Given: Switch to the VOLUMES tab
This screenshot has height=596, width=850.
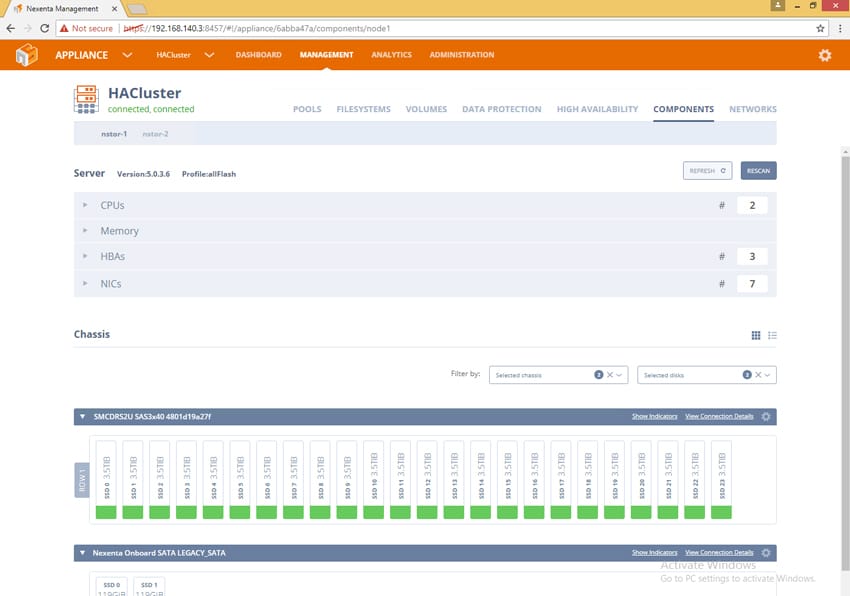Looking at the screenshot, I should (x=427, y=109).
